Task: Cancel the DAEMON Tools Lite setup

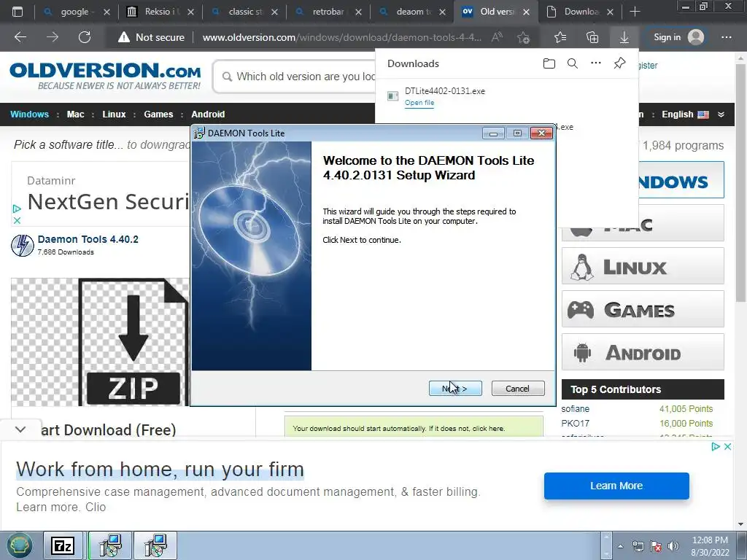Action: (517, 389)
